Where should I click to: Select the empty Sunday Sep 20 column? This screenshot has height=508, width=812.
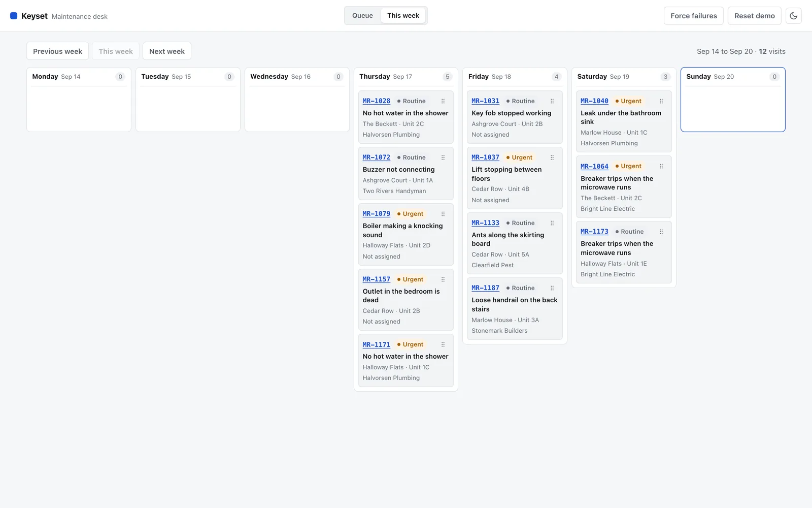coord(733,100)
